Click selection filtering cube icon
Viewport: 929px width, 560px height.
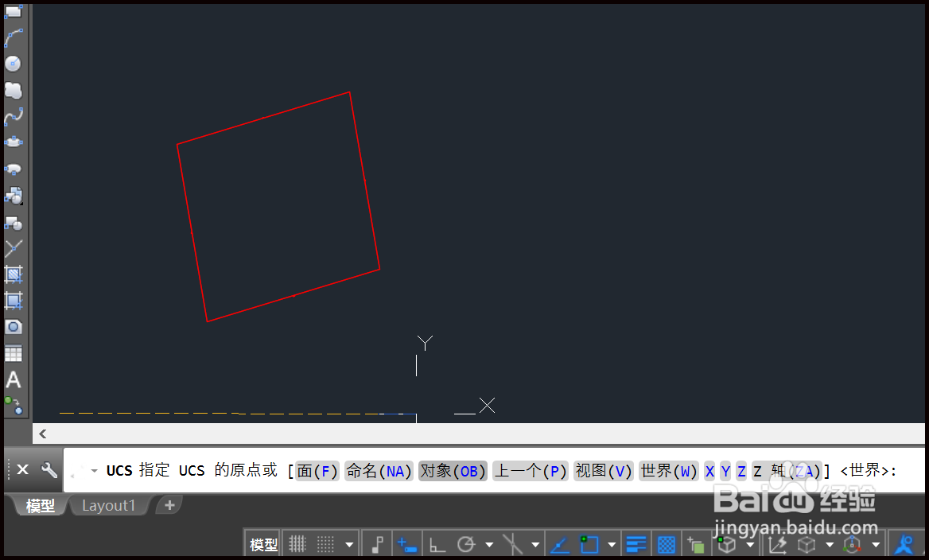pyautogui.click(x=807, y=544)
